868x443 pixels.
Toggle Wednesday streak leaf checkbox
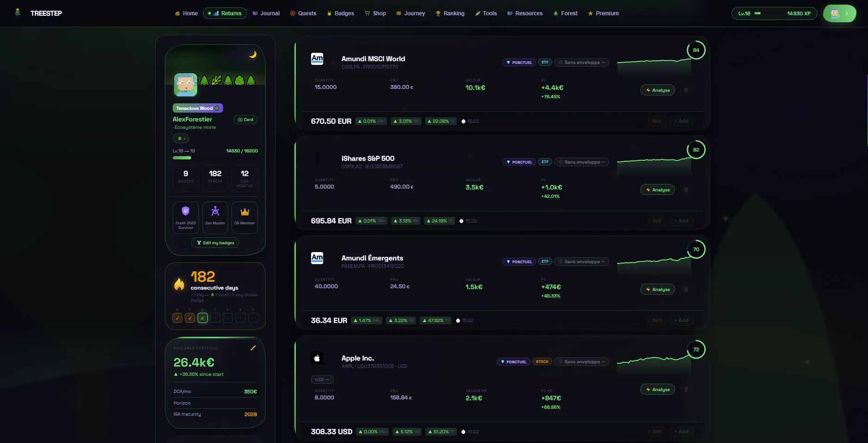click(x=203, y=318)
